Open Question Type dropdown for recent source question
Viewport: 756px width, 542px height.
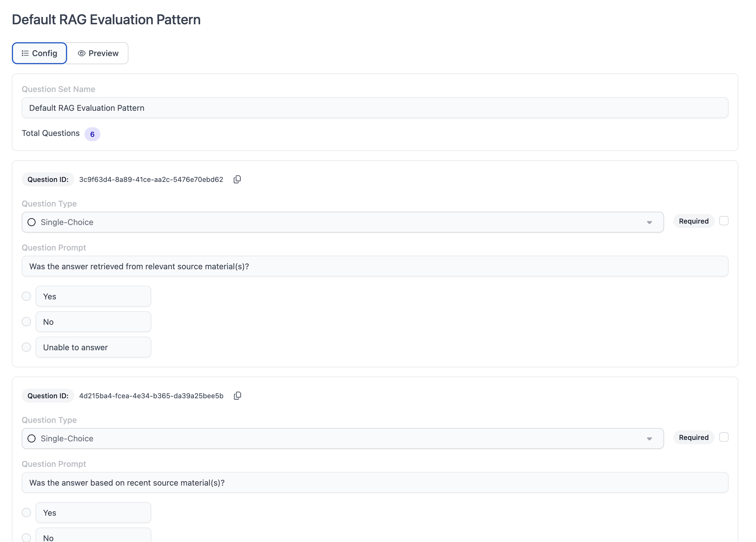(343, 438)
